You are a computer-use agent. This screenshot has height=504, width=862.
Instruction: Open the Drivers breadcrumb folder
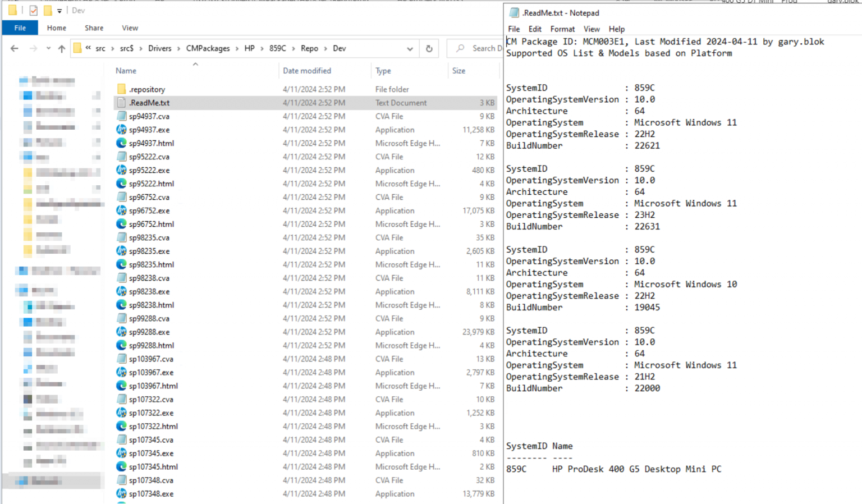tap(160, 48)
